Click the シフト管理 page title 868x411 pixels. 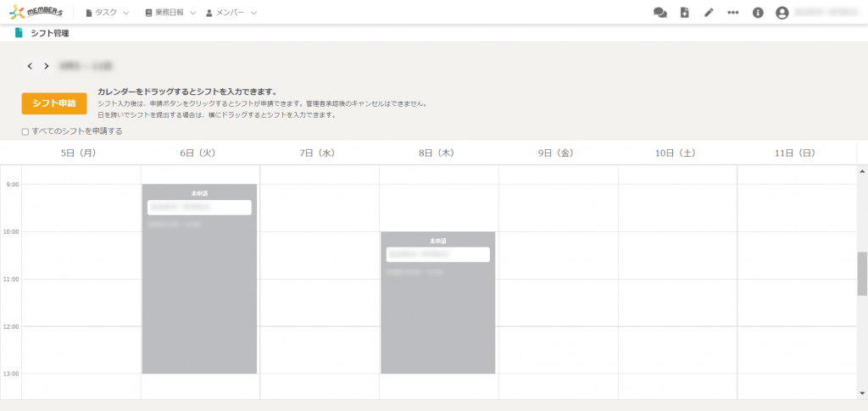(50, 33)
